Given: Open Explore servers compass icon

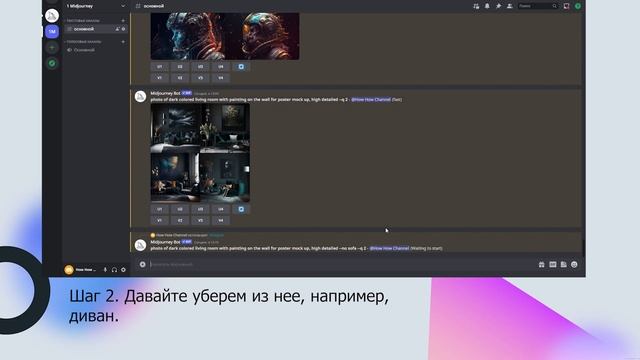Looking at the screenshot, I should pos(52,63).
